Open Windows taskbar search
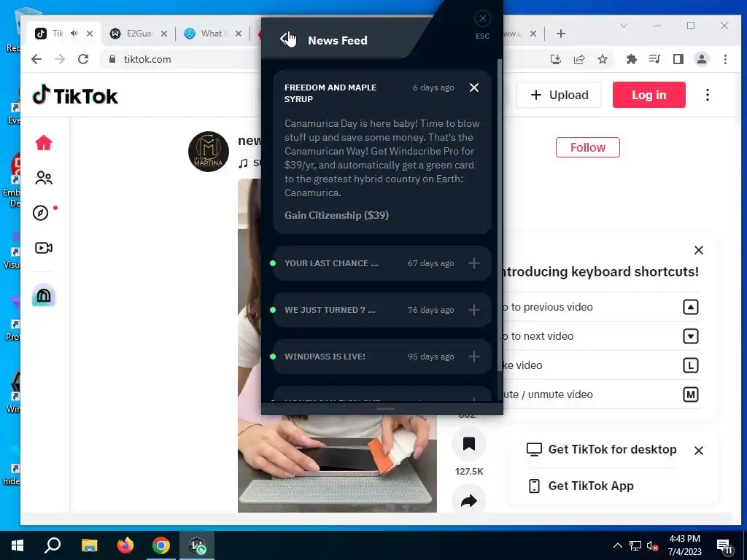 (x=53, y=545)
